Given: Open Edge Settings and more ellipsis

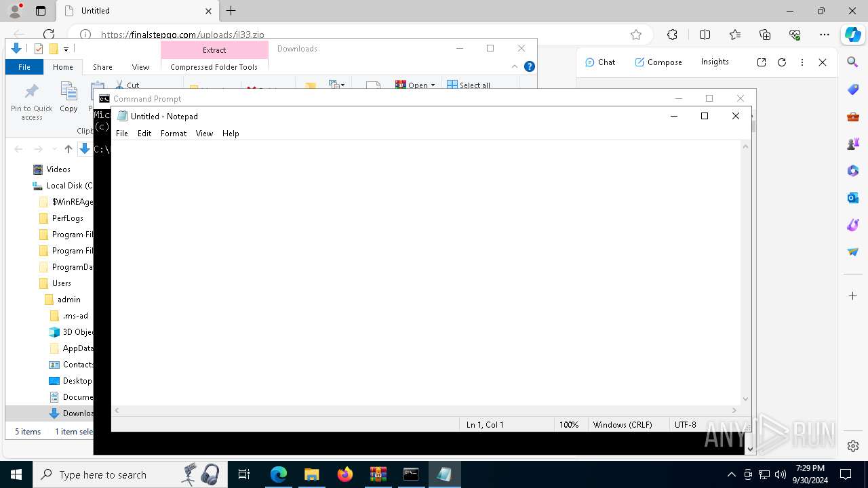Looking at the screenshot, I should (825, 35).
